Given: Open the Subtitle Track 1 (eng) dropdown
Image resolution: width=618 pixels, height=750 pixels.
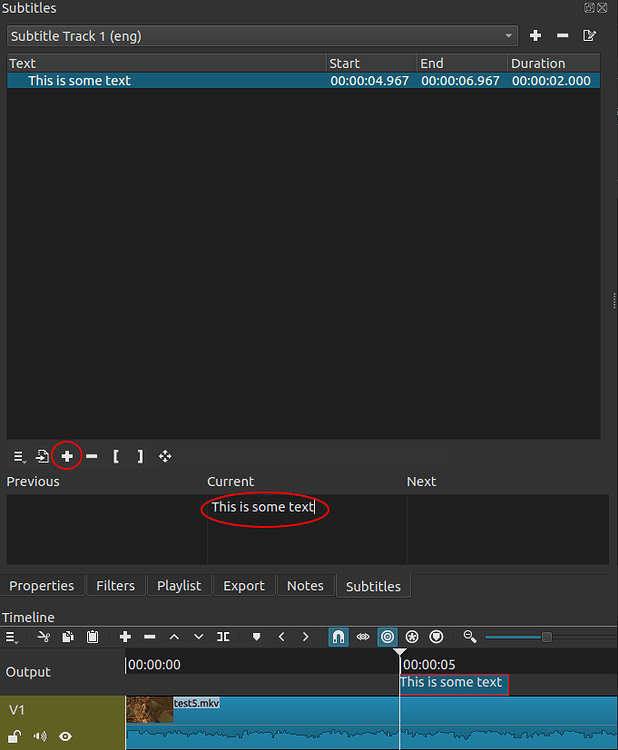Looking at the screenshot, I should point(262,36).
